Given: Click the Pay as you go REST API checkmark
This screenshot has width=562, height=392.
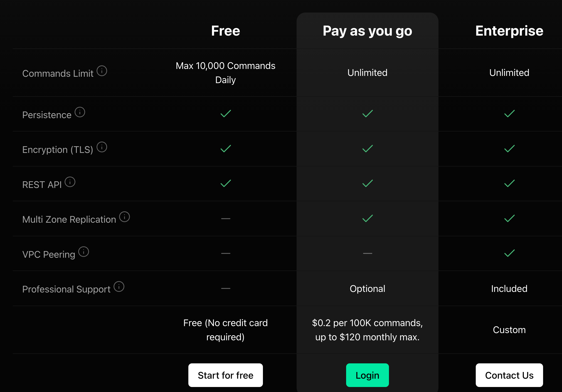Looking at the screenshot, I should (x=368, y=183).
